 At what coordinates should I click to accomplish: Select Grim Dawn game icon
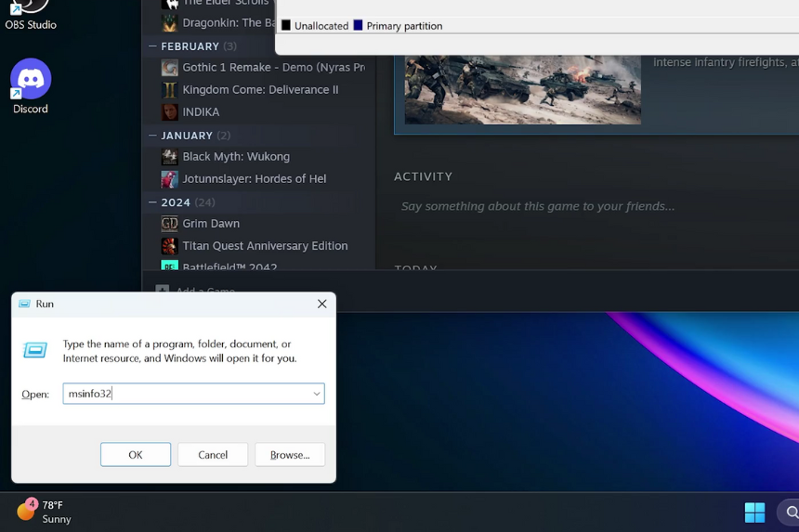(169, 224)
